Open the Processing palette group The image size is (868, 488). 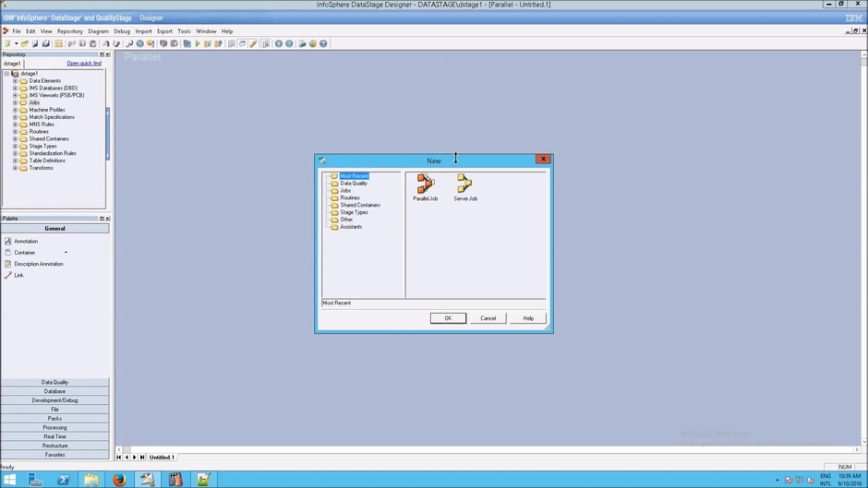54,428
